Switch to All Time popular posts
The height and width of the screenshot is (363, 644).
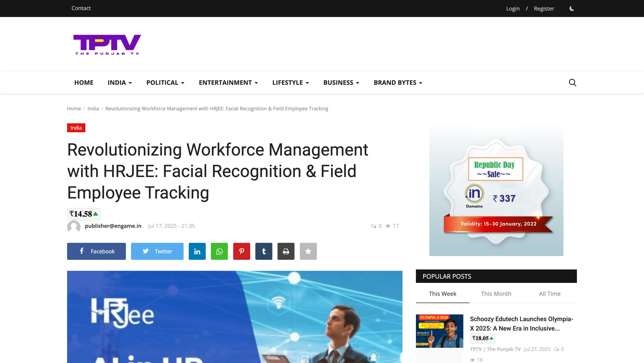click(549, 294)
